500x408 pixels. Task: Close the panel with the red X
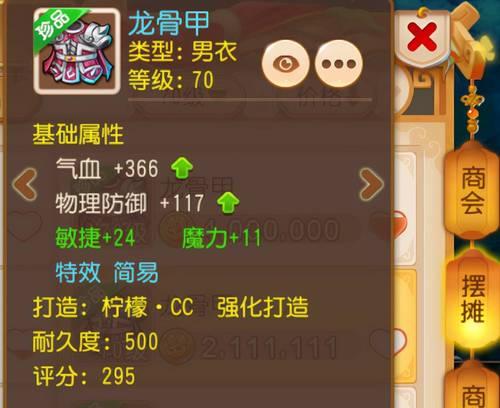pos(422,37)
